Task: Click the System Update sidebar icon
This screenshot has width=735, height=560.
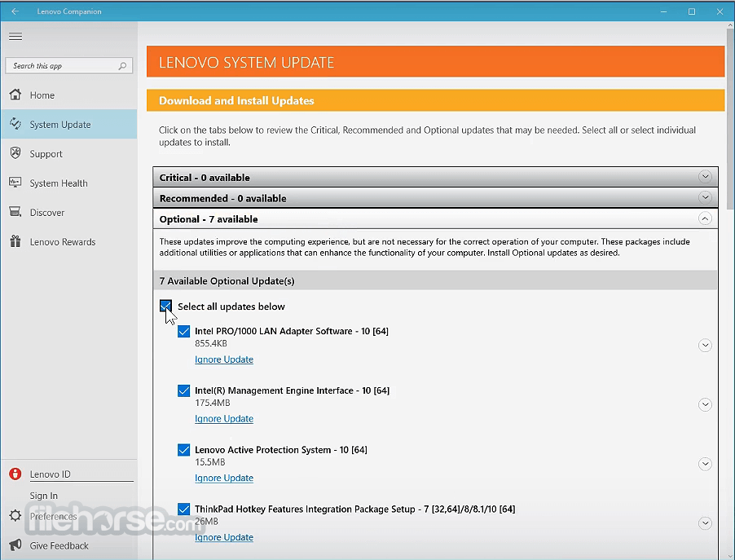Action: [x=15, y=124]
